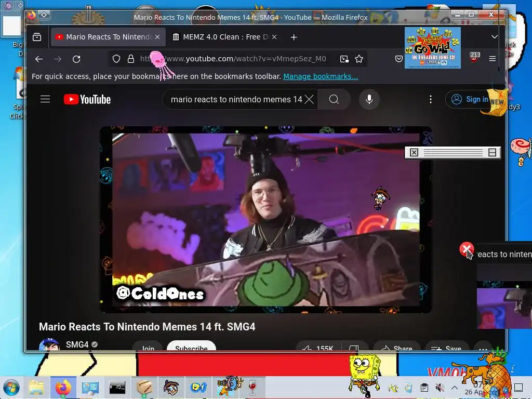Image resolution: width=532 pixels, height=399 pixels.
Task: Close the Mario Reacts To Nintendo tab
Action: pyautogui.click(x=157, y=37)
